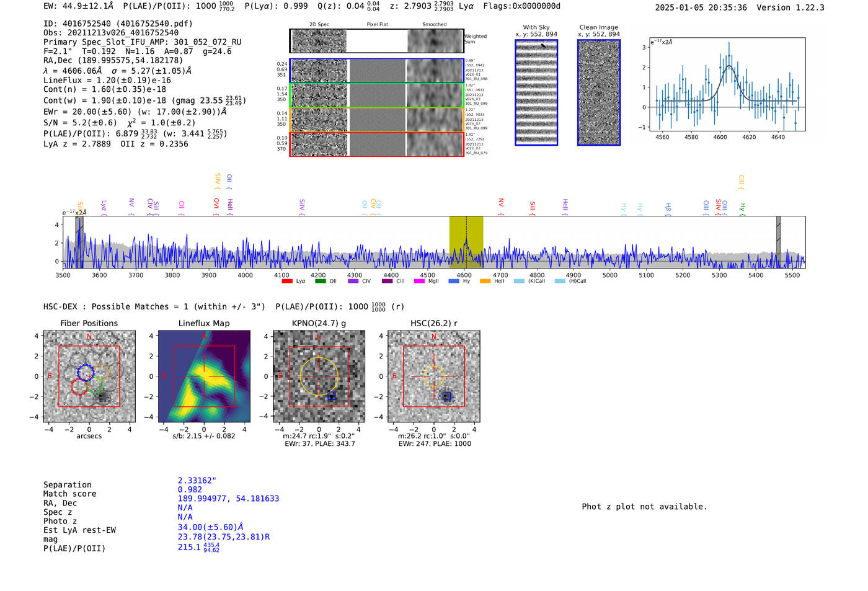Click the blue square marker in HSC image

(x=446, y=396)
